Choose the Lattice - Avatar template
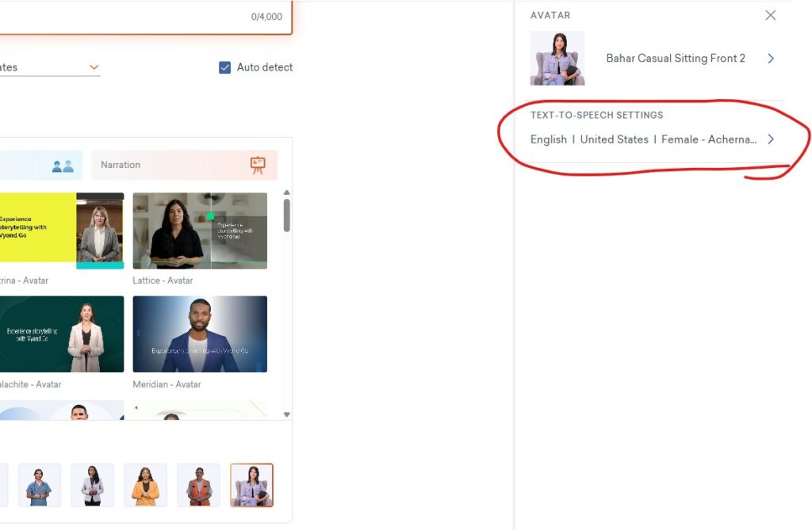 [x=200, y=231]
